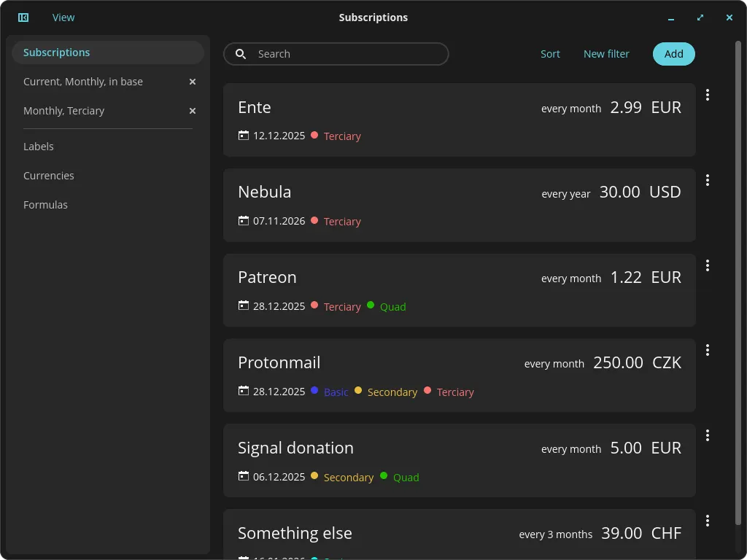The image size is (747, 560).
Task: Click the red Terciary dot on Ente
Action: (314, 135)
